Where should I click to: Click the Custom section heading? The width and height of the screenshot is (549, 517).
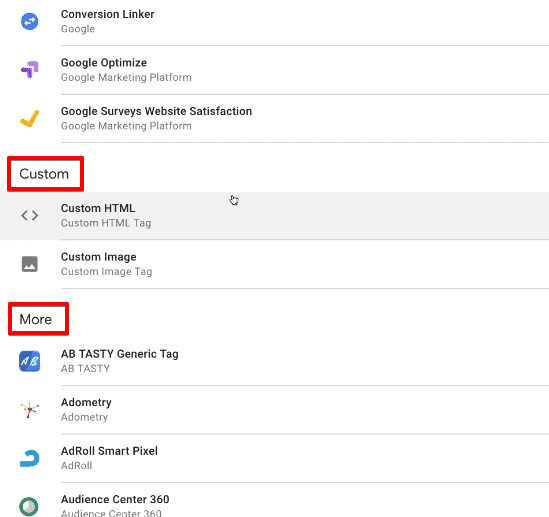[x=44, y=174]
